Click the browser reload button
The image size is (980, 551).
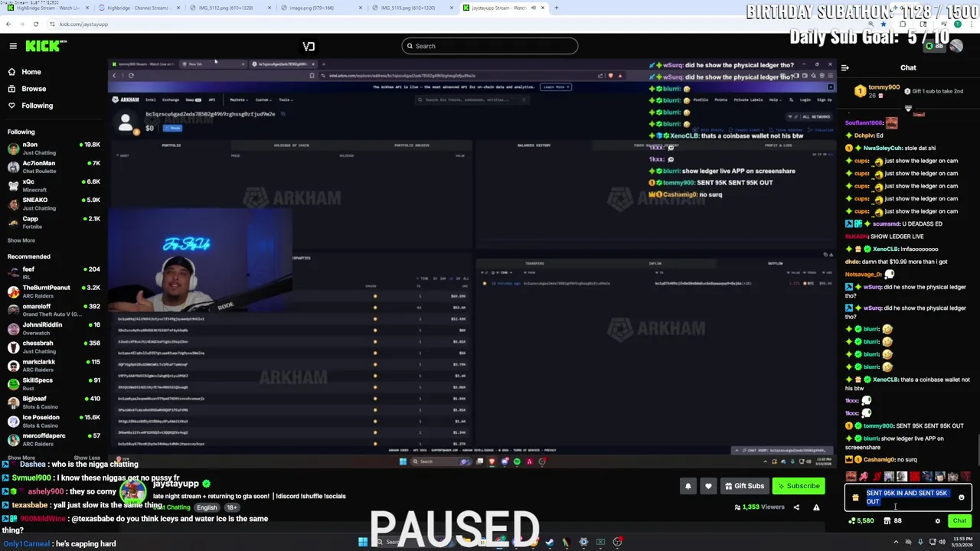coord(35,24)
